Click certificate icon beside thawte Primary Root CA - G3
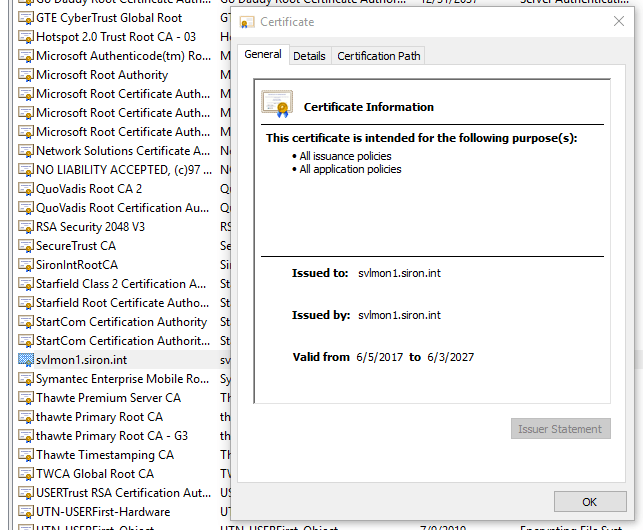Viewport: 643px width, 530px height. point(25,436)
